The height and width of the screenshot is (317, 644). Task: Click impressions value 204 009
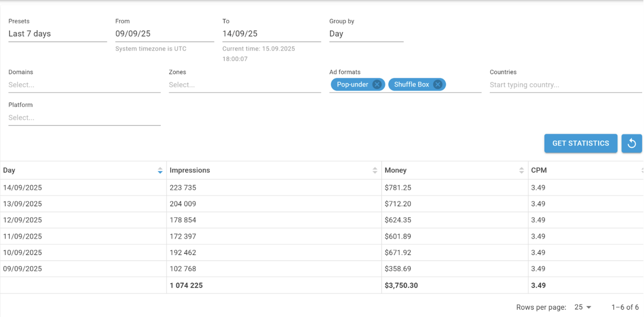tap(183, 204)
